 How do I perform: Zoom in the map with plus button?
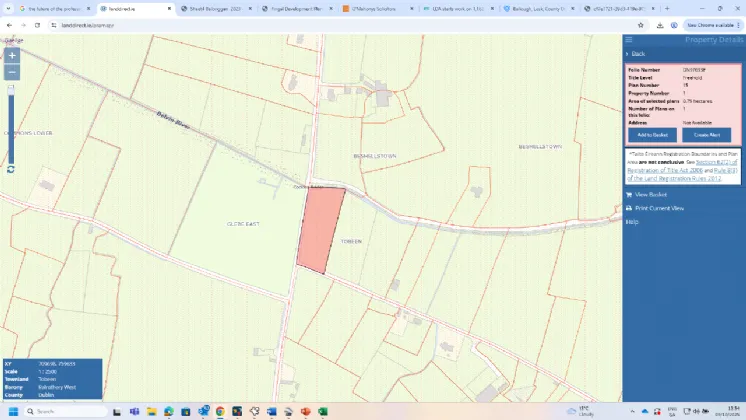[x=12, y=55]
